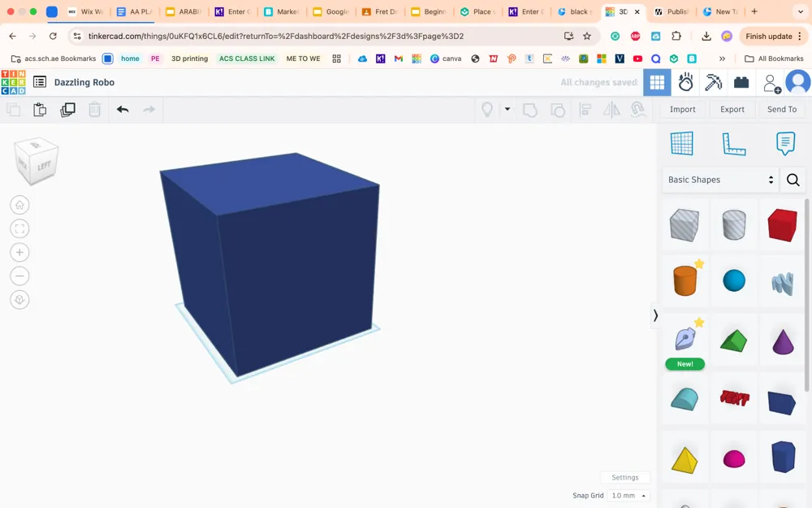This screenshot has width=812, height=508.
Task: Click the Group shapes icon
Action: point(530,110)
